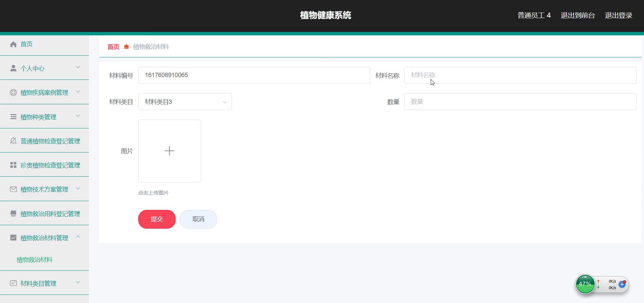Image resolution: width=644 pixels, height=303 pixels.
Task: Open the 植物救治材料 submenu item
Action: 35,260
